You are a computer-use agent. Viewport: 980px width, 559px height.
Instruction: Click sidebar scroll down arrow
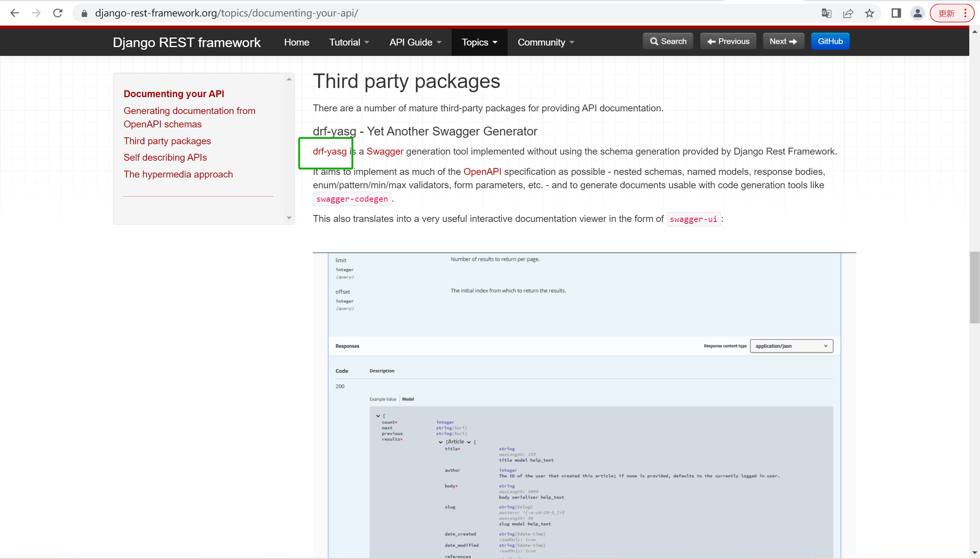pyautogui.click(x=289, y=218)
